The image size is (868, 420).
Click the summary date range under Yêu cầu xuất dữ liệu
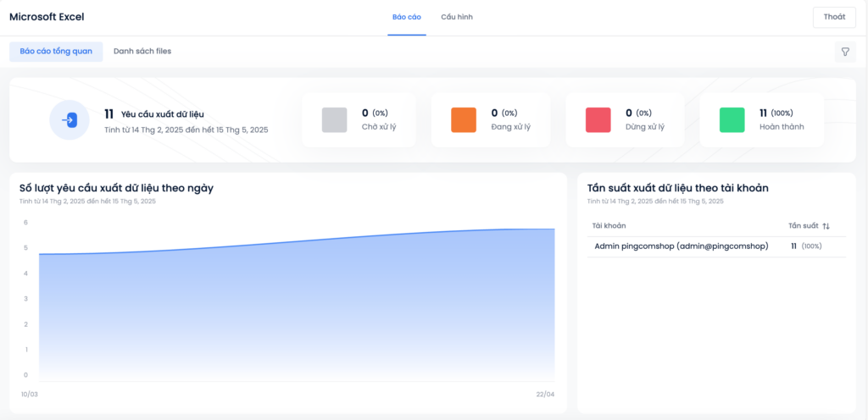tap(186, 130)
